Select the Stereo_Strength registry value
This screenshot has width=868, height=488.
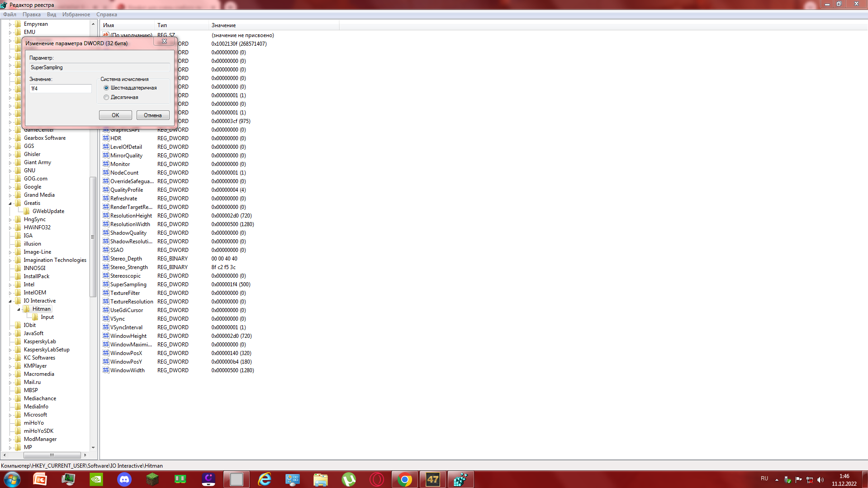click(129, 267)
